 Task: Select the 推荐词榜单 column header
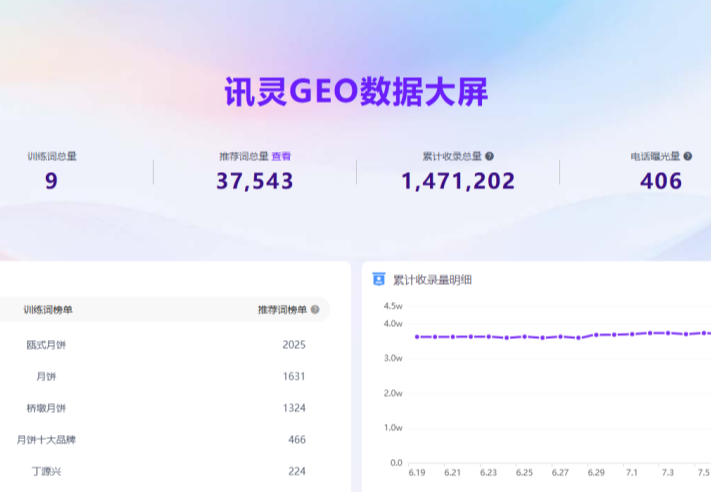pos(282,310)
